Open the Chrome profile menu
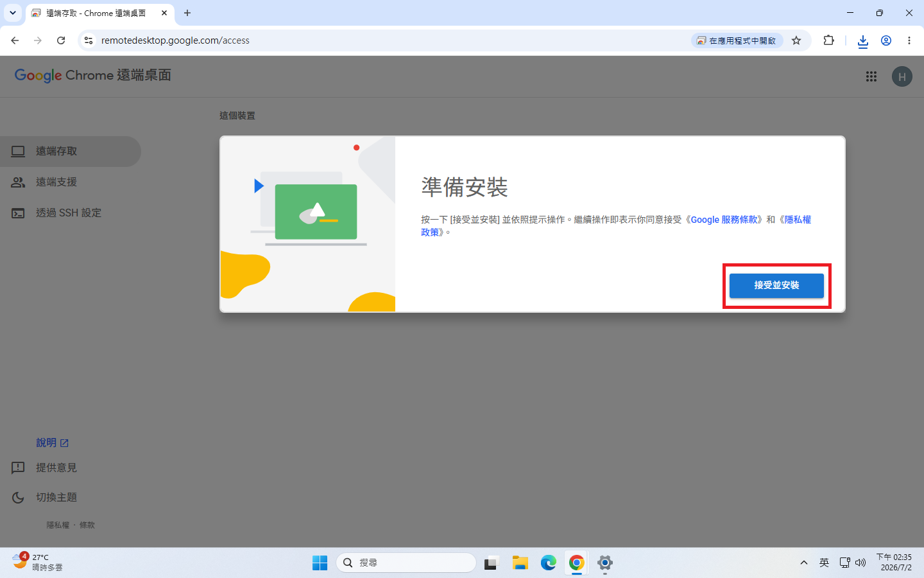 [x=886, y=40]
